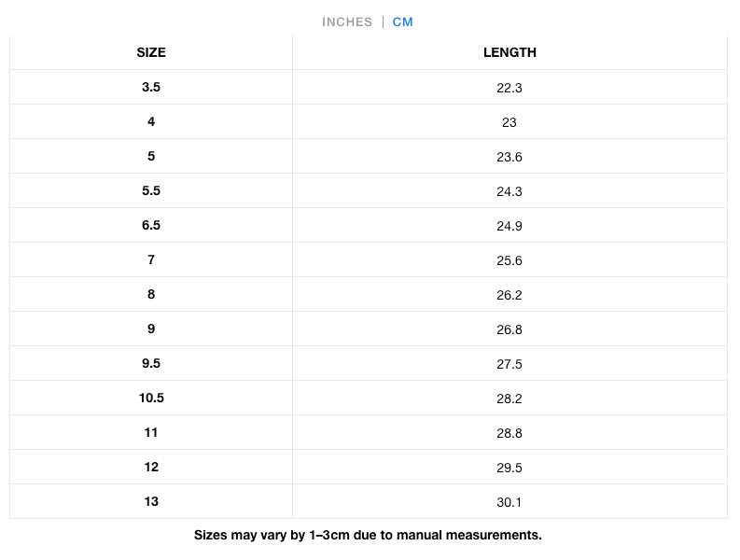Click the LENGTH column header
The width and height of the screenshot is (740, 560).
tap(510, 52)
